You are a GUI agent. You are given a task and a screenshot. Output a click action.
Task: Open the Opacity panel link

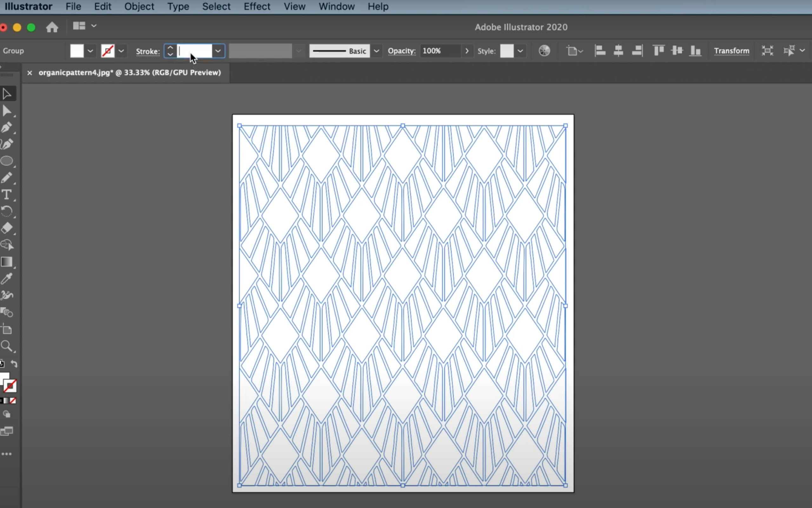pyautogui.click(x=402, y=51)
